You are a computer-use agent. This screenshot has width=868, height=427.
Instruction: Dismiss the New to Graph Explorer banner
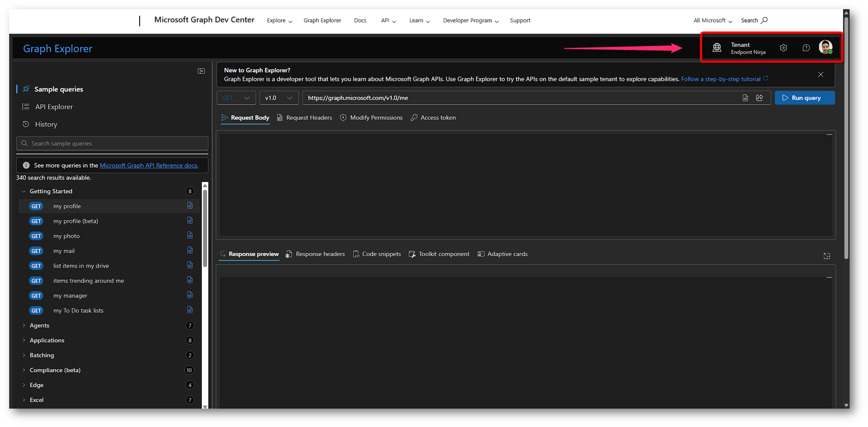click(820, 74)
